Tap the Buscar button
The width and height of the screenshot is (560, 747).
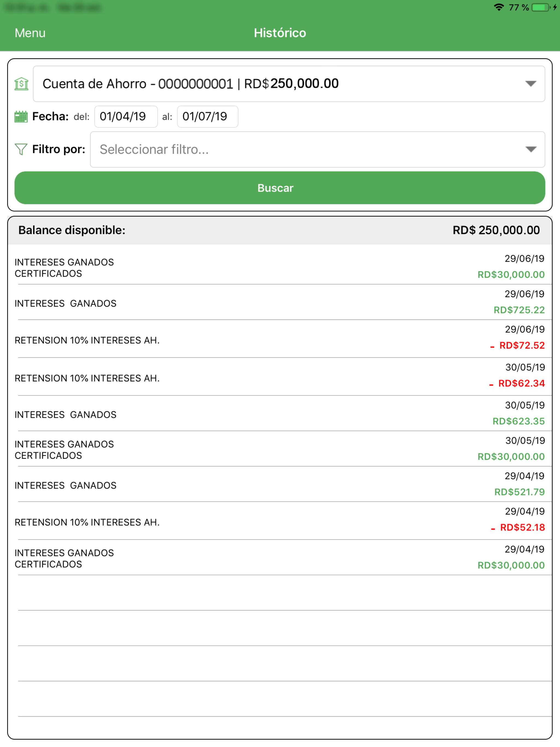coord(280,188)
